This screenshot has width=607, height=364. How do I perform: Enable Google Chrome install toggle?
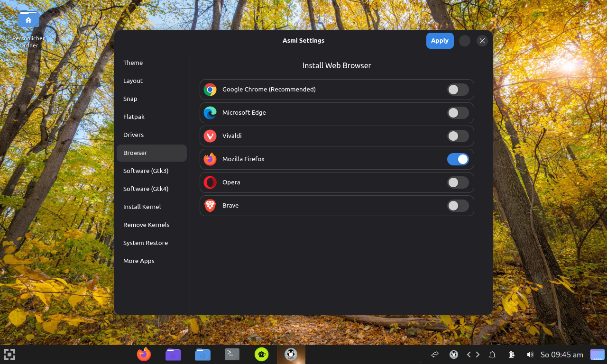[458, 90]
